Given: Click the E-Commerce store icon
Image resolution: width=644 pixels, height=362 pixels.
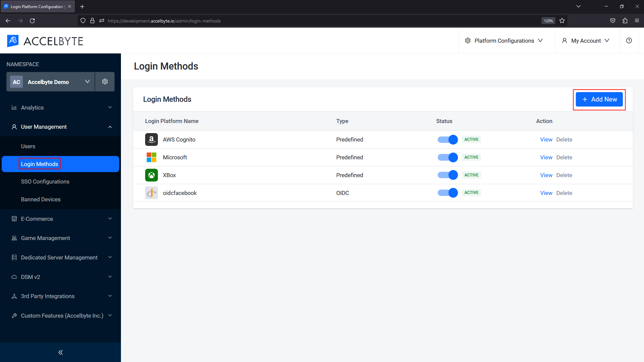Looking at the screenshot, I should coord(14,219).
